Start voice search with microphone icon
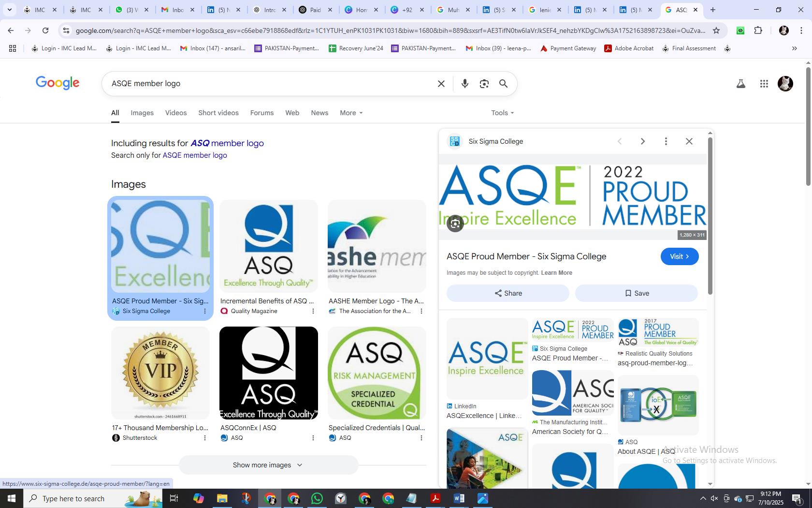The width and height of the screenshot is (812, 508). tap(464, 84)
